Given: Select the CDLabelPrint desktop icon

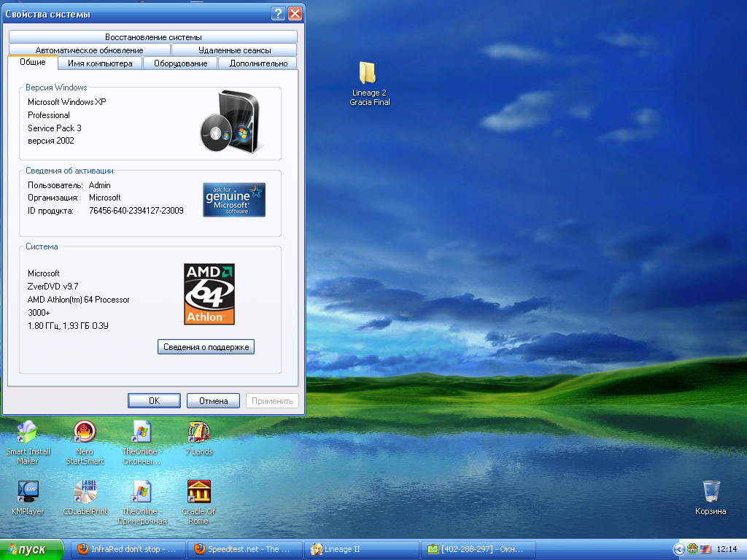Looking at the screenshot, I should [x=85, y=492].
